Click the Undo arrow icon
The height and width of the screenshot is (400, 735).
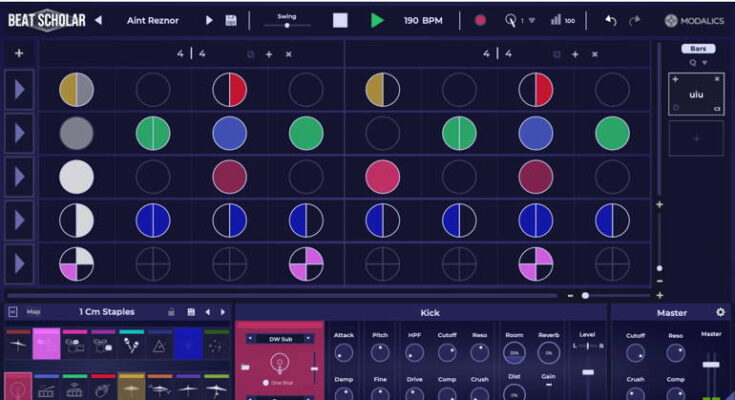(611, 20)
